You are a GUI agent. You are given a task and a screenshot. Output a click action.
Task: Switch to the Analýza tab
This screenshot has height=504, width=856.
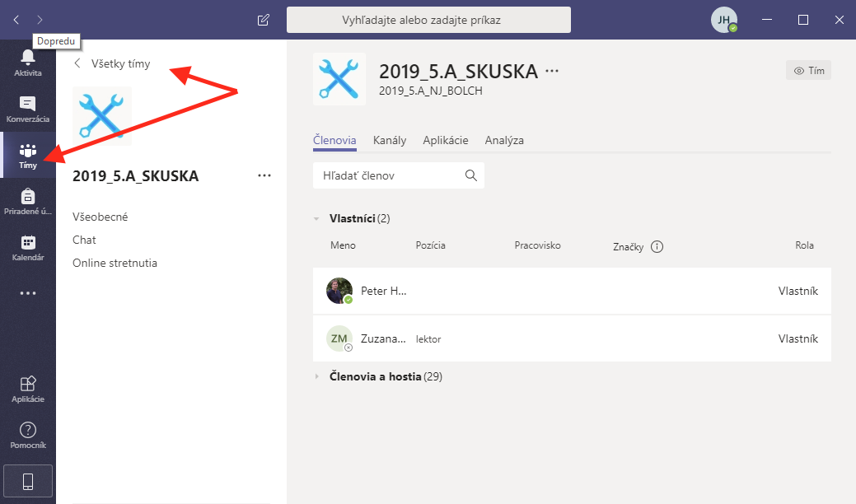[x=504, y=140]
